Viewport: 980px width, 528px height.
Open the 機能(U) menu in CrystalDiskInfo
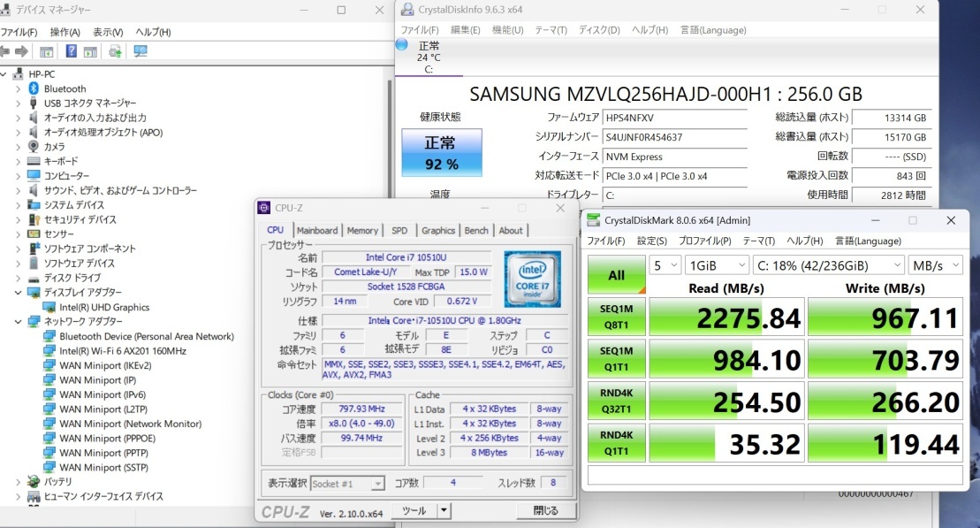pyautogui.click(x=507, y=30)
